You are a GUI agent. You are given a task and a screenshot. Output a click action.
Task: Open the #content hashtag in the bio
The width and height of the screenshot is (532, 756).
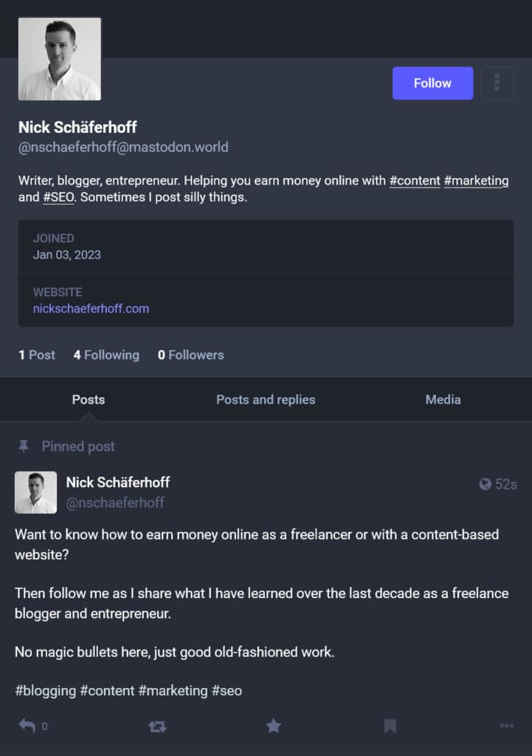click(415, 180)
